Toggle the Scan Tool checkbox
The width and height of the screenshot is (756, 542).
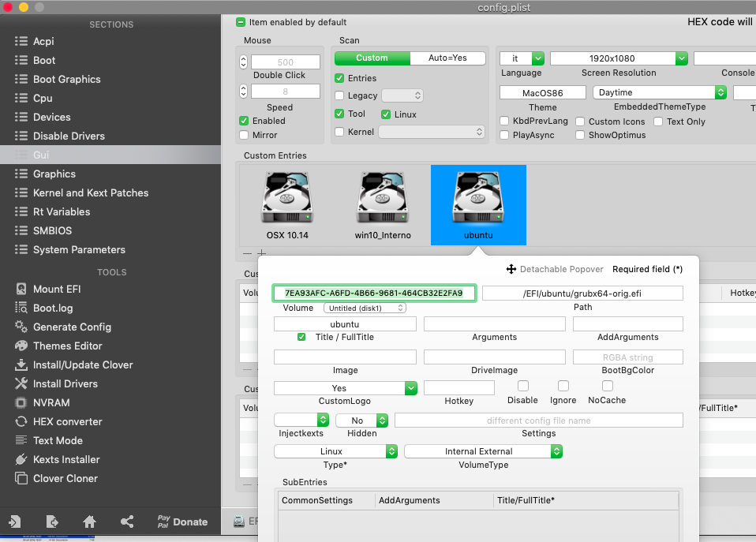[x=339, y=114]
